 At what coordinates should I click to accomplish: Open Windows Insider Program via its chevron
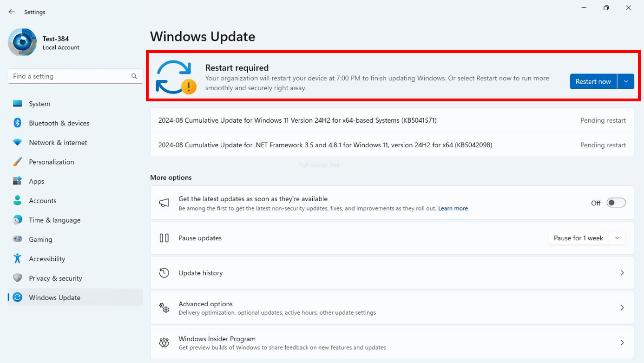click(622, 343)
